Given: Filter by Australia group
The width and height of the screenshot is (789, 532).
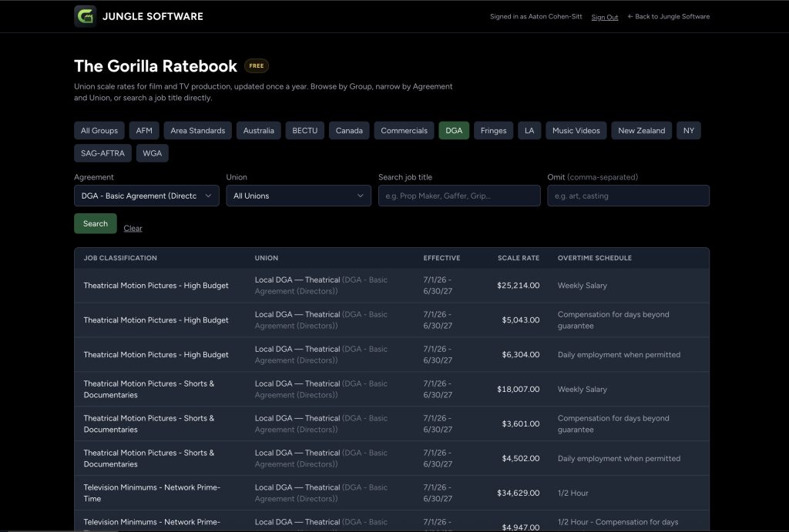Looking at the screenshot, I should pyautogui.click(x=259, y=130).
